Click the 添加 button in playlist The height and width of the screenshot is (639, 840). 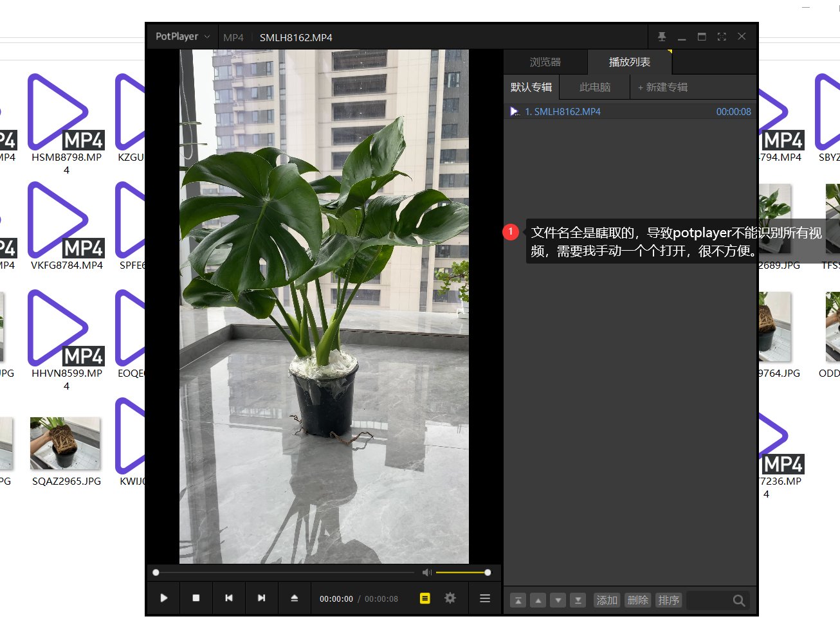(607, 600)
